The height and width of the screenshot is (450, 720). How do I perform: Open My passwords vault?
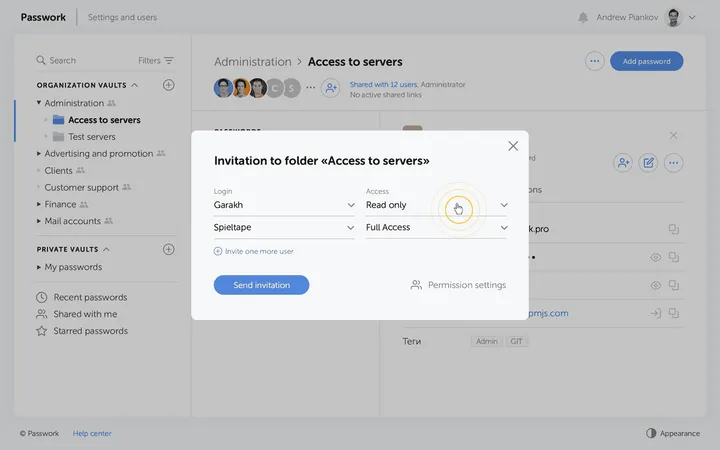pos(73,267)
